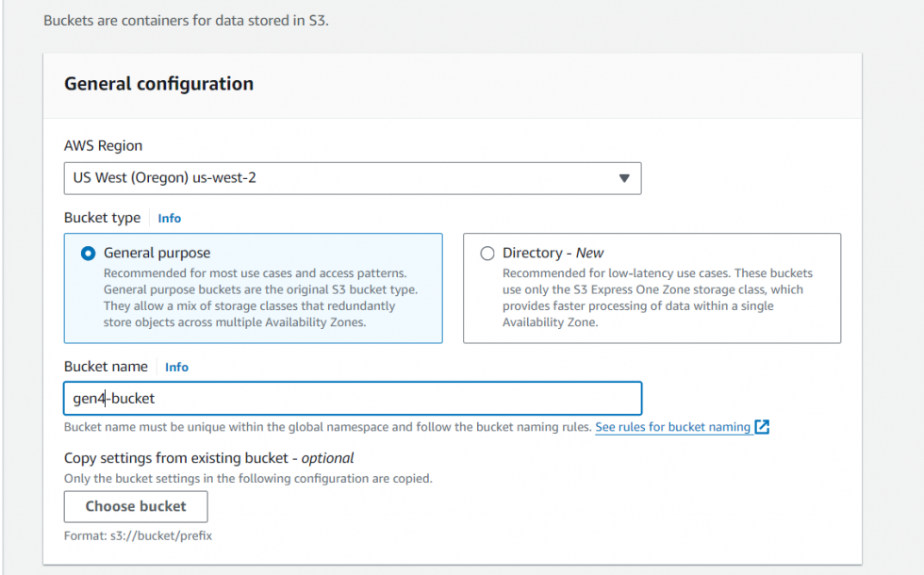Click the unique global namespace hint text
The height and width of the screenshot is (575, 924).
click(327, 427)
